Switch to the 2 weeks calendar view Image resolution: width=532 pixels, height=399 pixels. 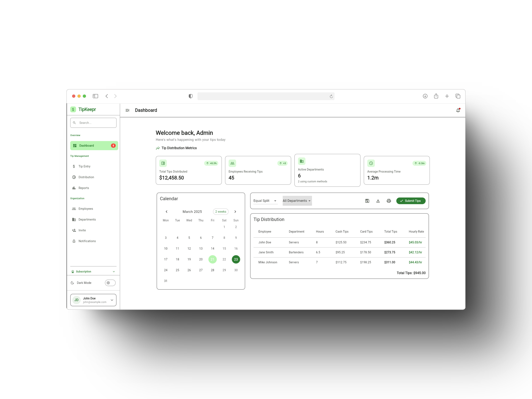(220, 212)
